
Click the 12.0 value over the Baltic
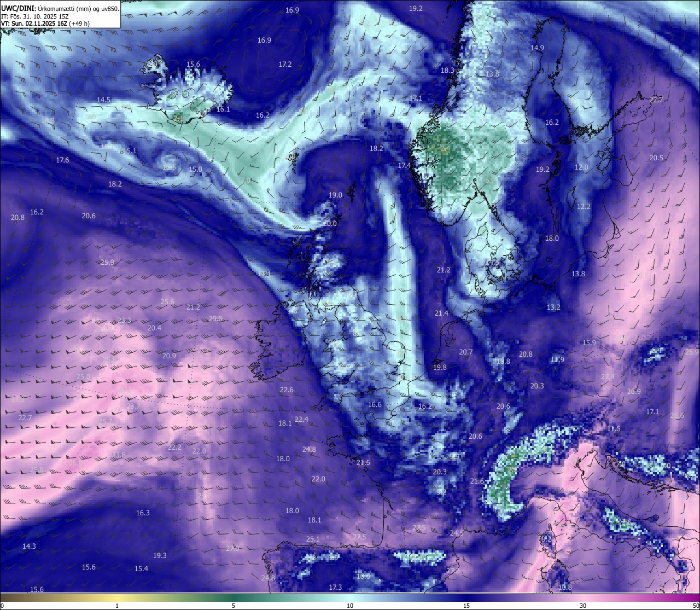(x=581, y=167)
